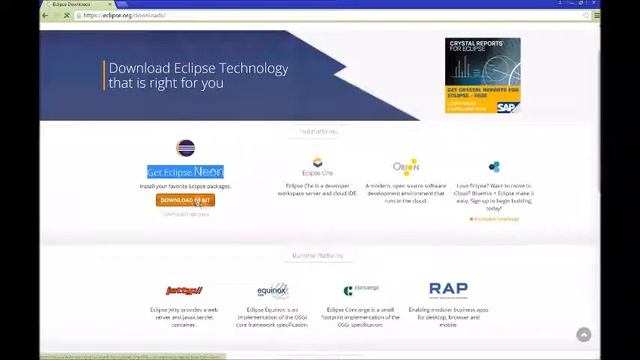Click the RAP description text

point(449,317)
